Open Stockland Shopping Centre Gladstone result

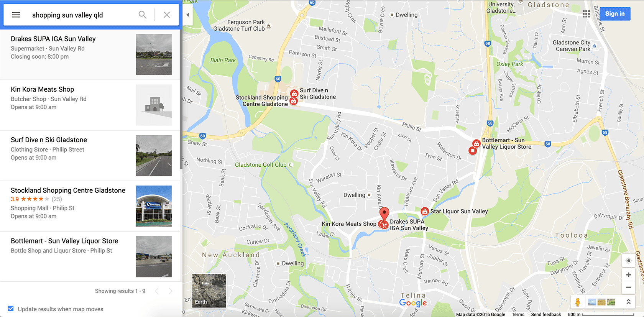click(x=90, y=206)
